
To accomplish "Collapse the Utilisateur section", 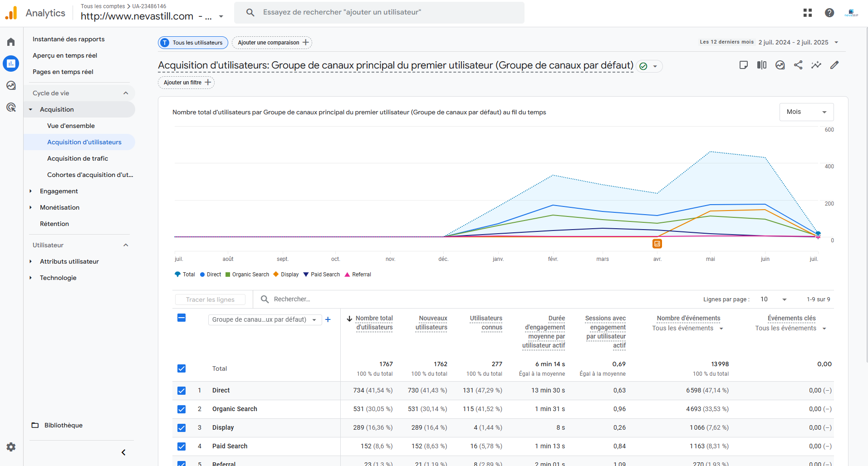I will pyautogui.click(x=126, y=245).
